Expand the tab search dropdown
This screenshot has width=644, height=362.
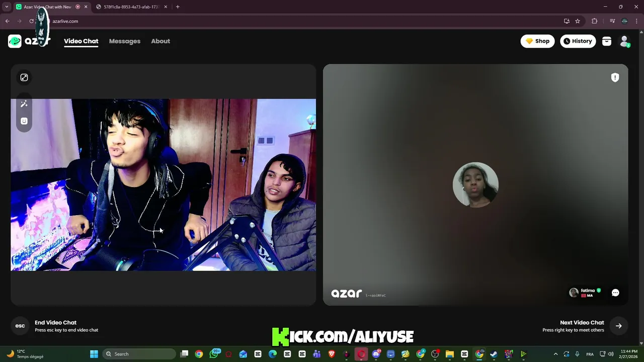(x=7, y=7)
